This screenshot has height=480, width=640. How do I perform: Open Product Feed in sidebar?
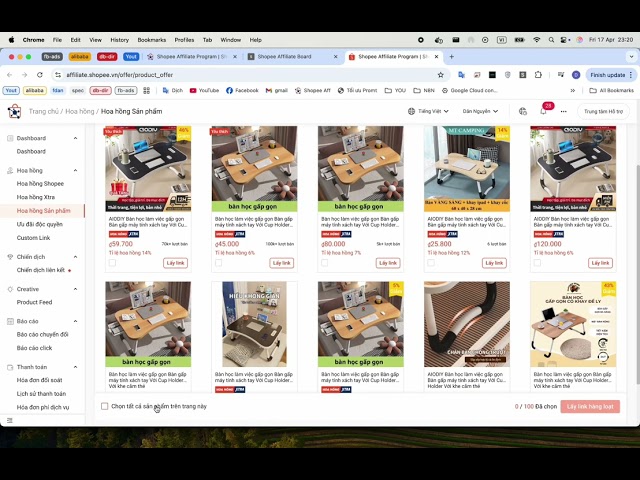pos(34,302)
